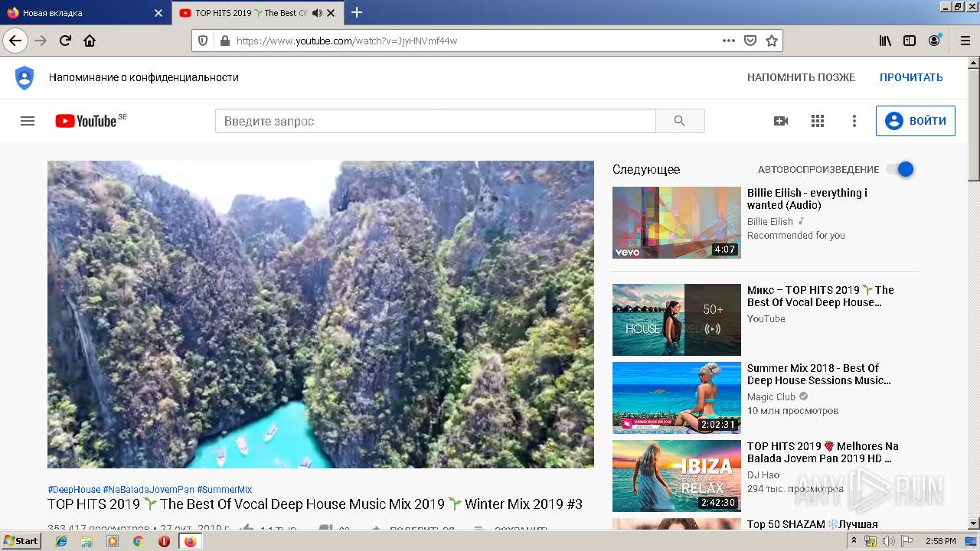
Task: Toggle the АВТОВОСПРОИЗВЕДЕНИЕ autoplay switch
Action: [x=900, y=169]
